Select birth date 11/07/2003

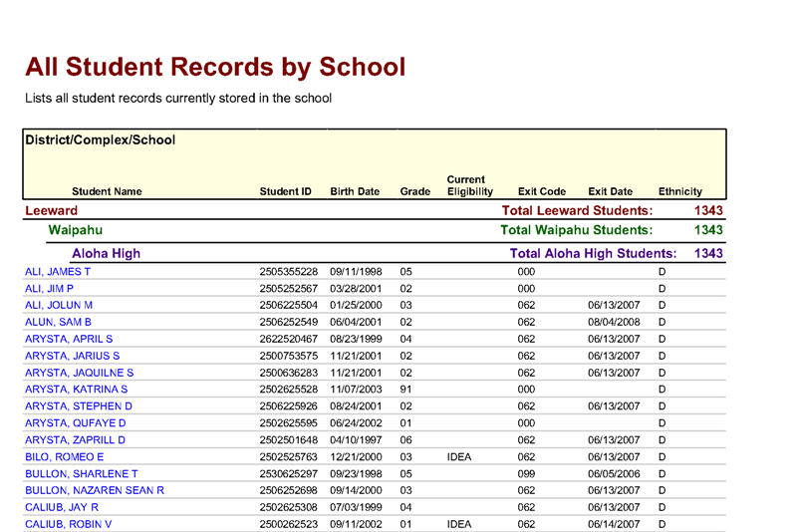tap(356, 390)
